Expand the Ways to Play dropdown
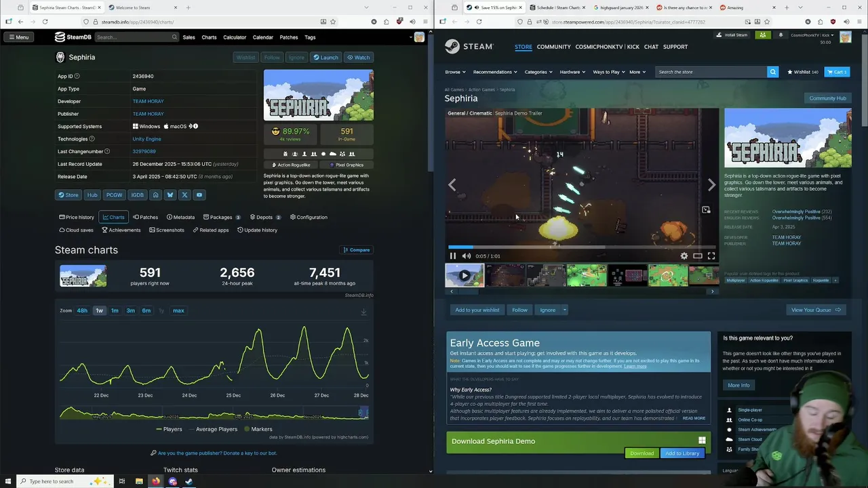 (609, 72)
